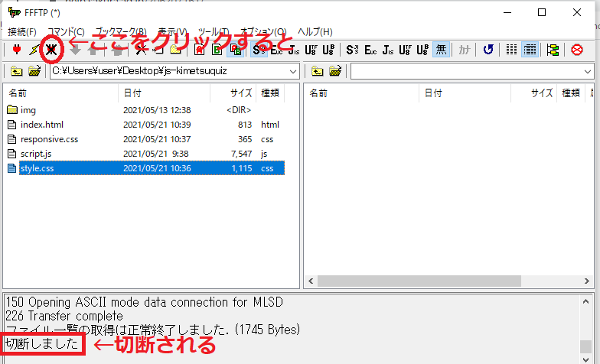
Task: Click remote pane 日付 column header
Action: pos(465,93)
